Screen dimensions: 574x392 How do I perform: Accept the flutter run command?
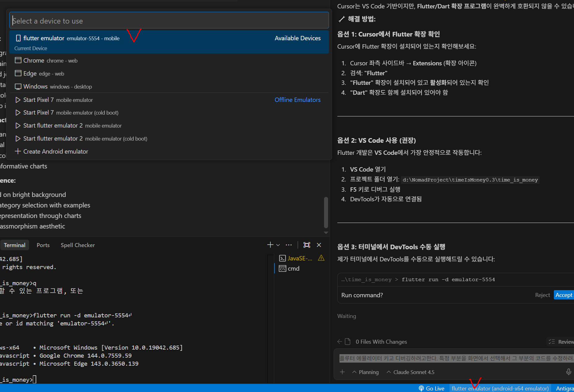(x=564, y=295)
